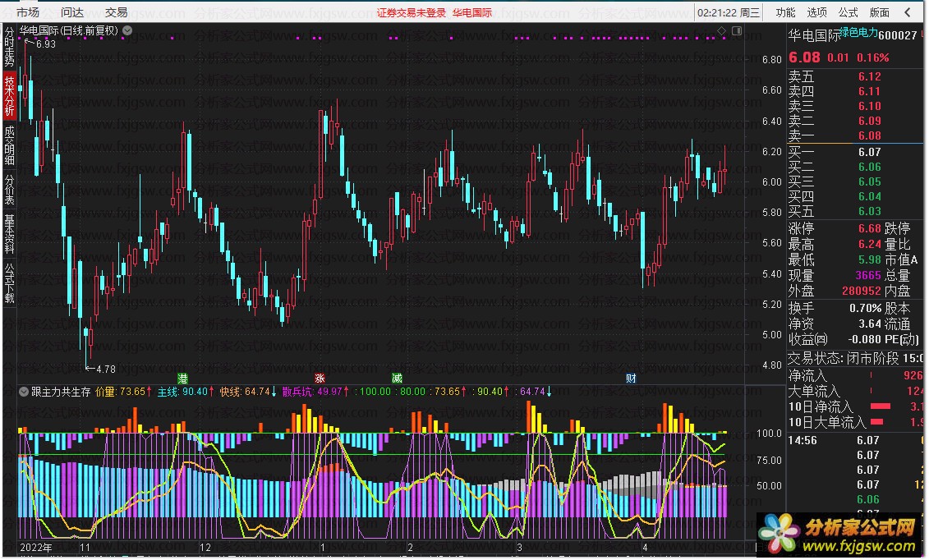Click the 绿色电力 sector tag

click(859, 32)
